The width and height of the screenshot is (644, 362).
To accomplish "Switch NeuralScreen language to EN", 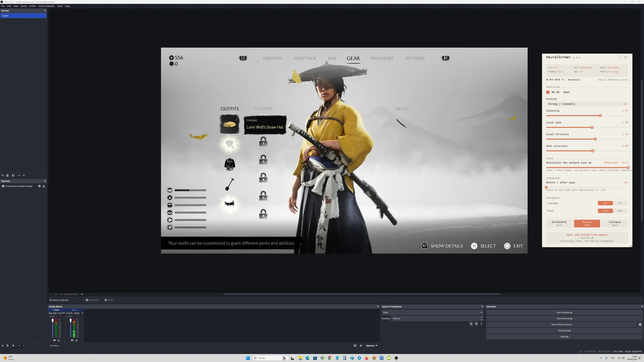I will point(605,203).
